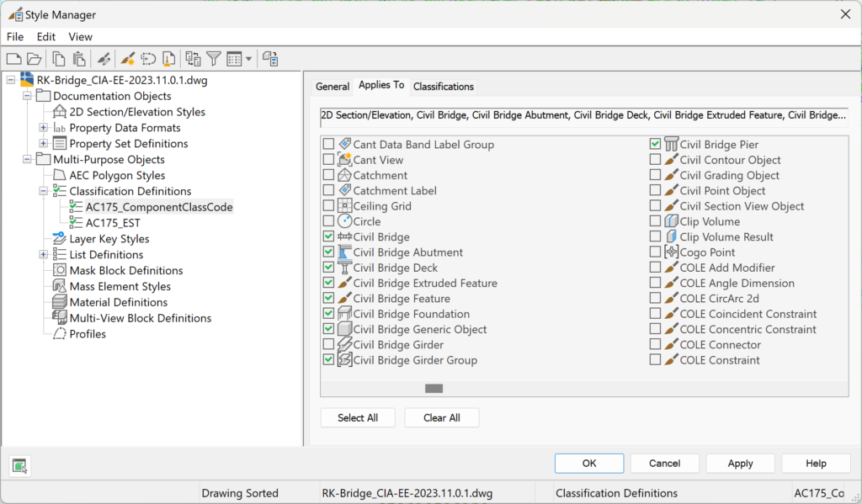Click the Profiles icon in the tree
This screenshot has width=862, height=504.
click(x=60, y=334)
